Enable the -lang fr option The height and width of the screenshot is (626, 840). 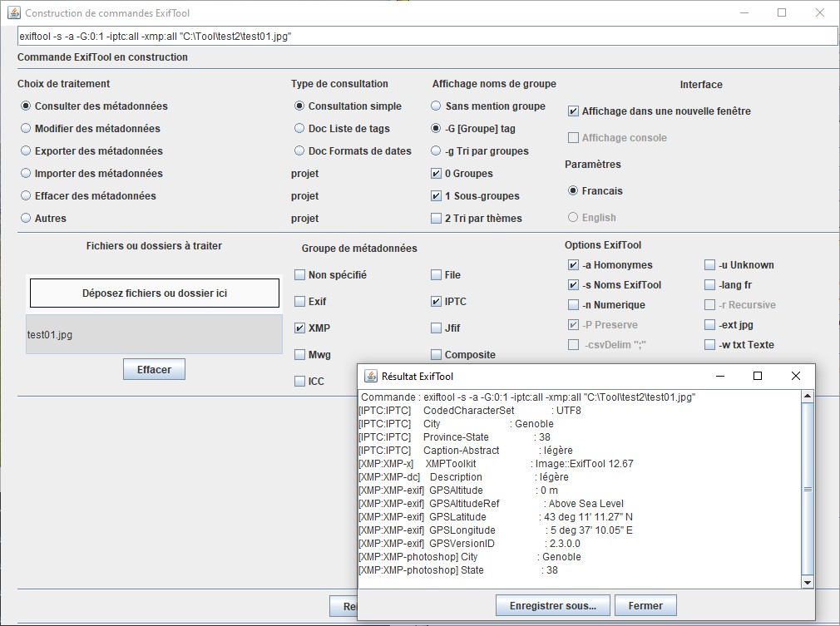coord(709,285)
